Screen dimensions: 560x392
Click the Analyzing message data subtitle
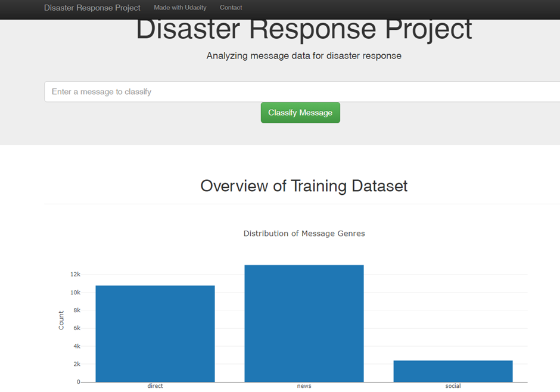[304, 55]
